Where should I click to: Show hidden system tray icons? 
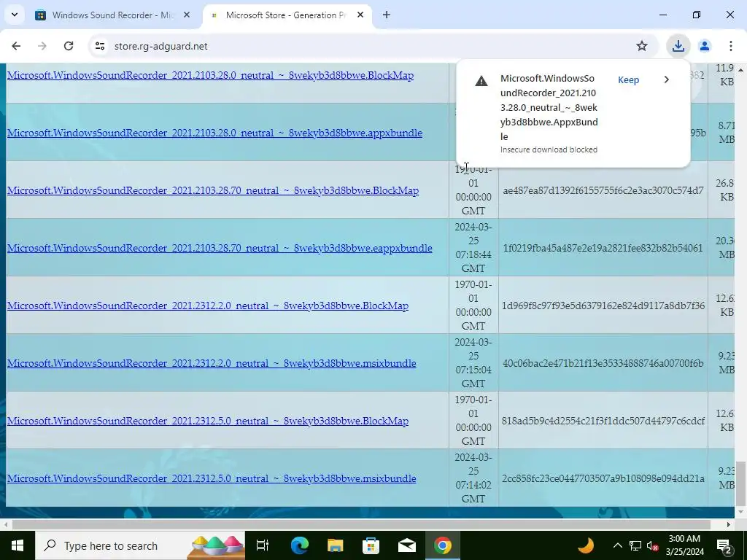coord(617,545)
